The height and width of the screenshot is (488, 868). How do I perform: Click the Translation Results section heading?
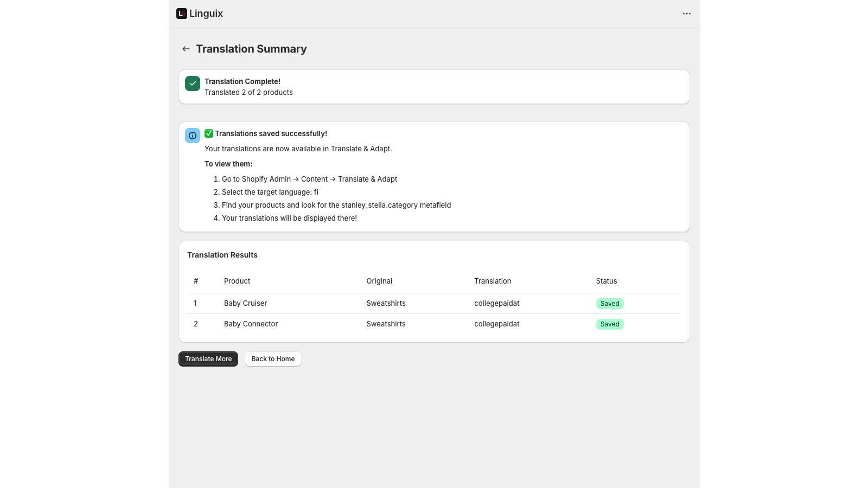tap(222, 255)
